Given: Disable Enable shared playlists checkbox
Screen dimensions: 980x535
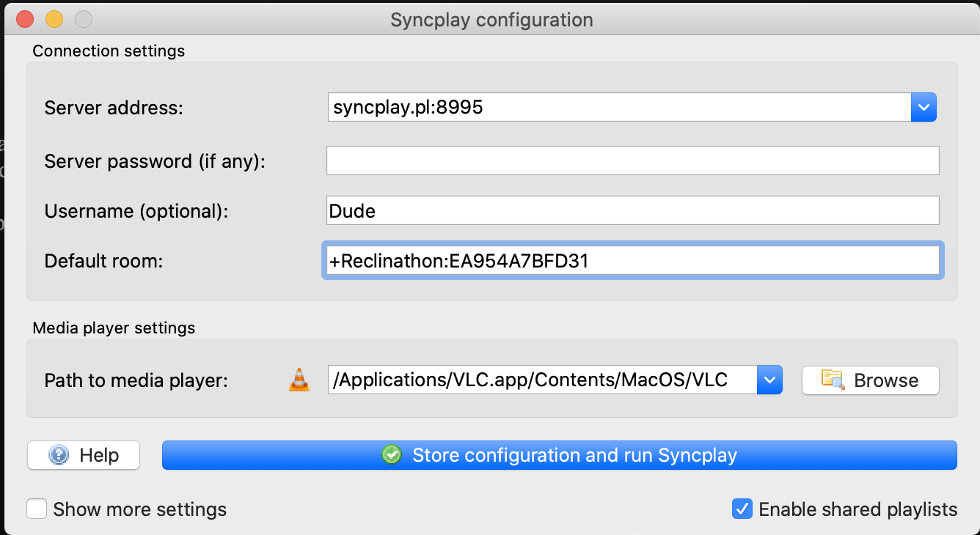Looking at the screenshot, I should pyautogui.click(x=742, y=509).
